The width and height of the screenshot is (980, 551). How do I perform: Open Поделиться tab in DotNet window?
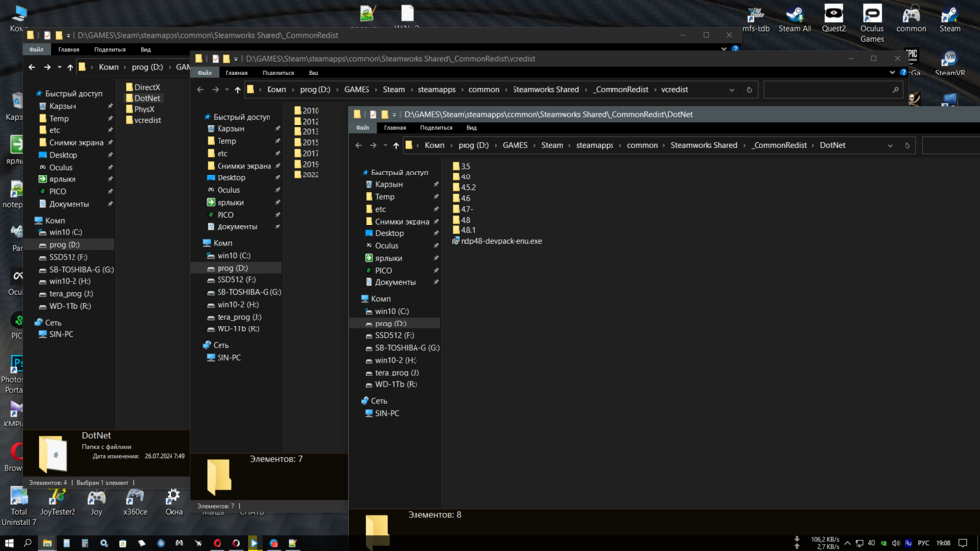pos(436,128)
